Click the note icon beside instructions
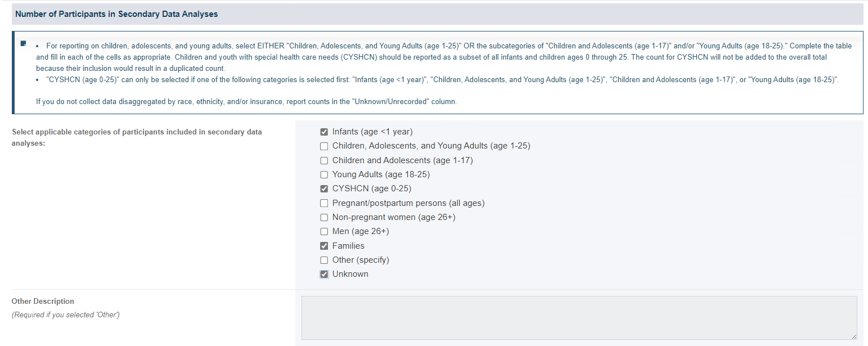Image resolution: width=868 pixels, height=346 pixels. (x=23, y=43)
